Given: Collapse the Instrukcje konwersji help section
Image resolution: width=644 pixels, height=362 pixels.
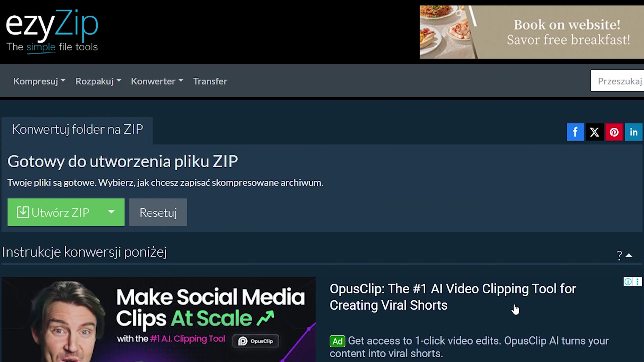Looking at the screenshot, I should pyautogui.click(x=629, y=255).
